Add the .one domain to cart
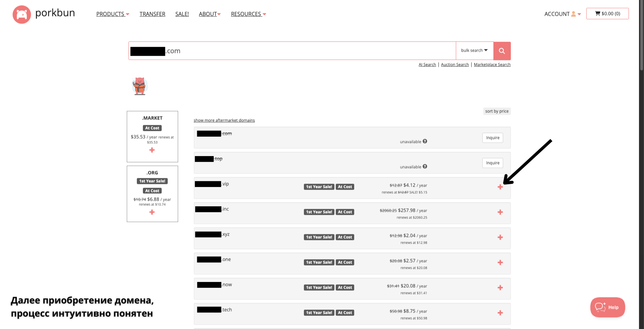Screen dimensions: 644x329 500,263
